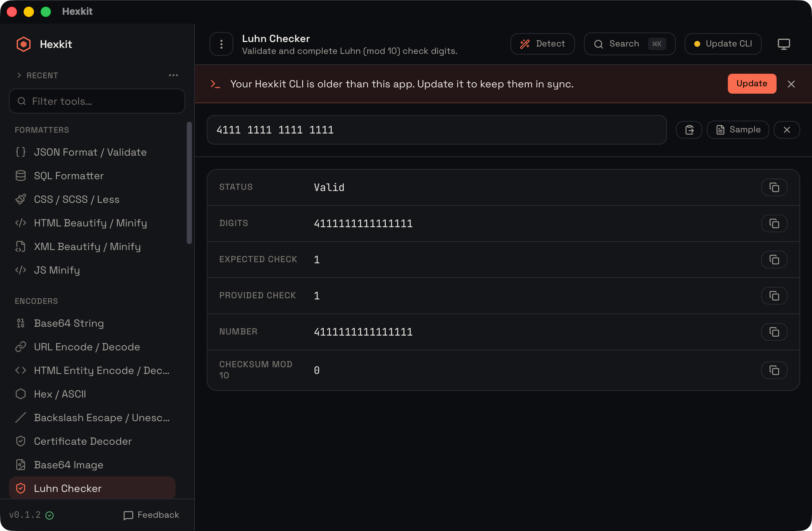The height and width of the screenshot is (531, 812).
Task: Click the CHECKSUM MOD 10 value 0
Action: (x=317, y=370)
